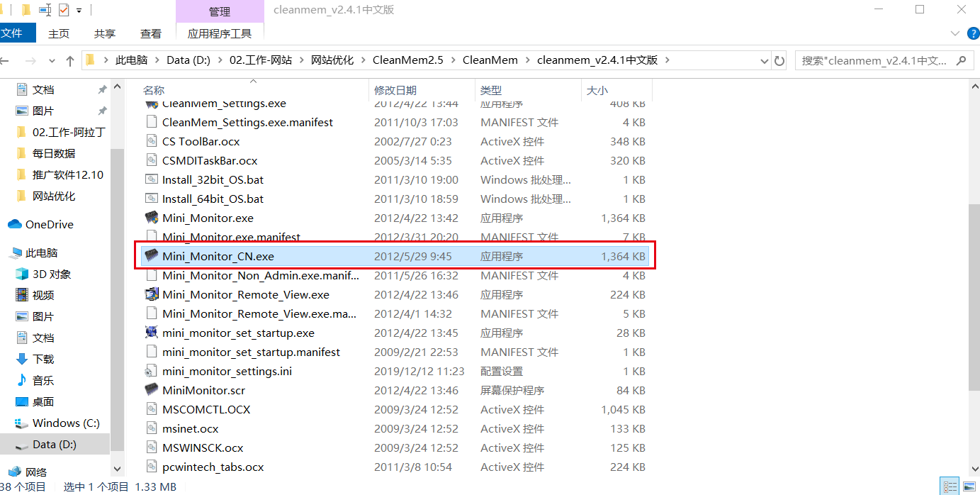Click 此电脑 in the breadcrumb path

(x=132, y=60)
